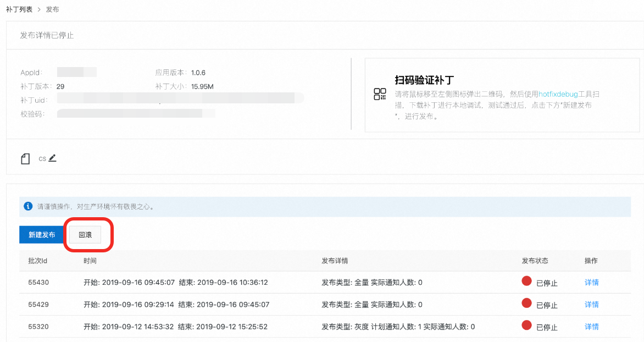The image size is (644, 342).
Task: Open 详情 link for batch 55430
Action: [591, 283]
